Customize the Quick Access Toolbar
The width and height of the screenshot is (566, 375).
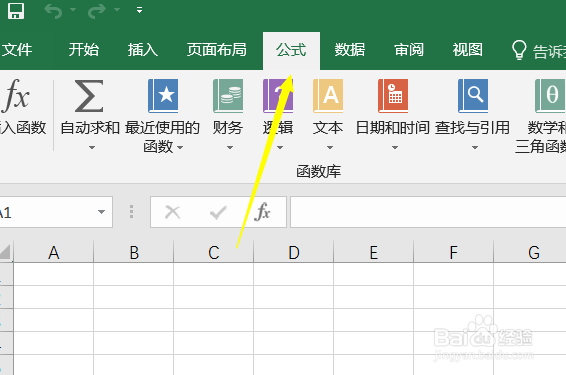pyautogui.click(x=139, y=10)
